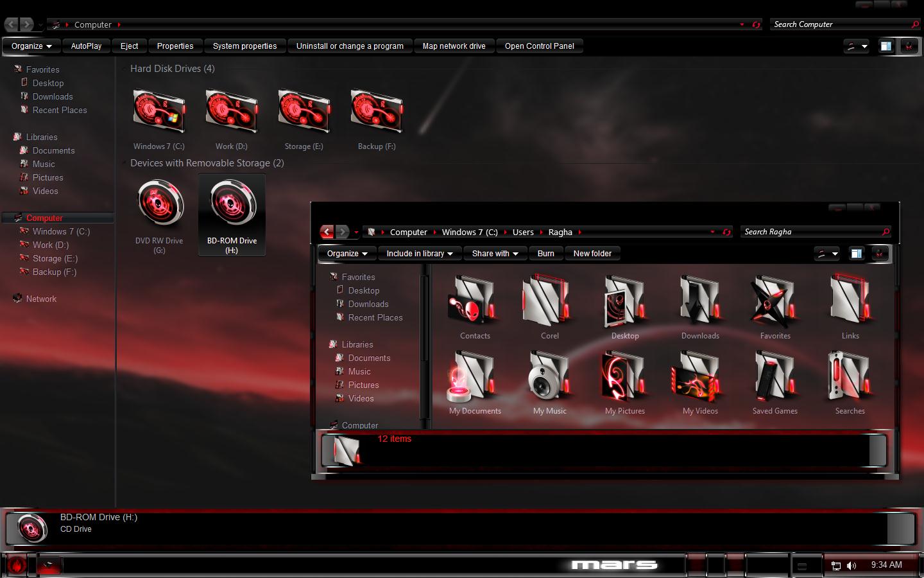Click the network icon in the system tray
The height and width of the screenshot is (578, 924).
pos(835,566)
